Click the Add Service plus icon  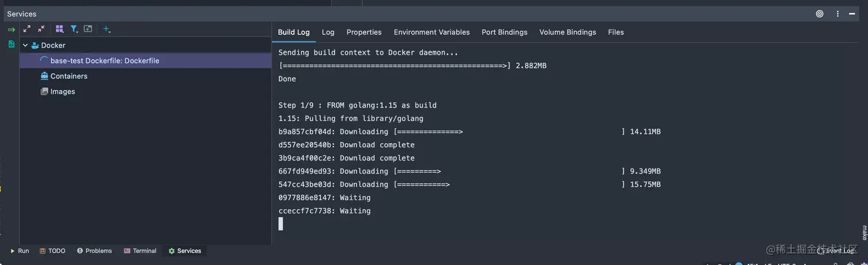click(106, 29)
